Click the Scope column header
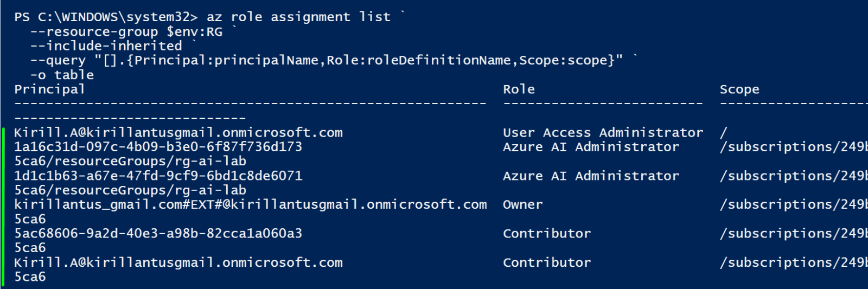The width and height of the screenshot is (868, 289). pos(739,89)
